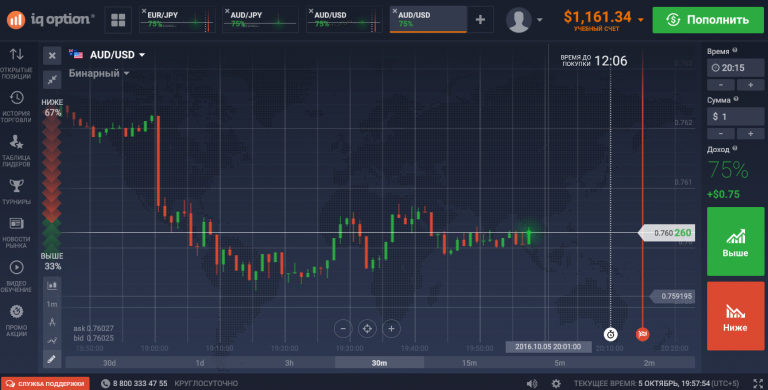The image size is (768, 390).
Task: Center chart with crosshair circle button
Action: pos(367,329)
